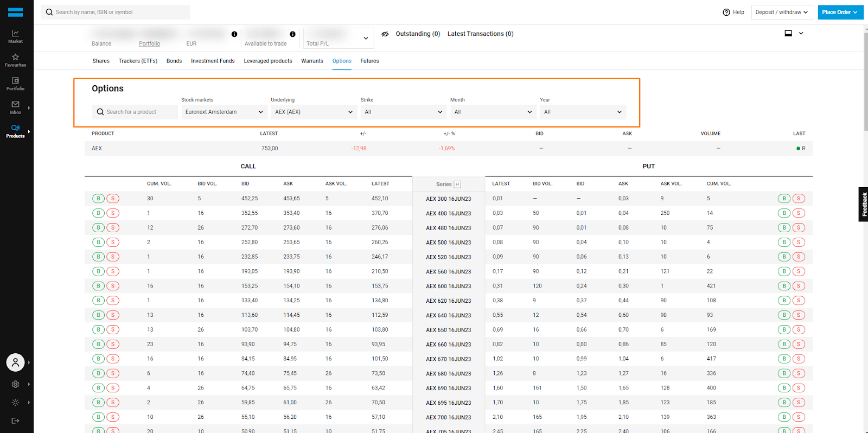The height and width of the screenshot is (433, 868).
Task: Click put Sell button for AEX 500 16JUN23
Action: (x=799, y=242)
